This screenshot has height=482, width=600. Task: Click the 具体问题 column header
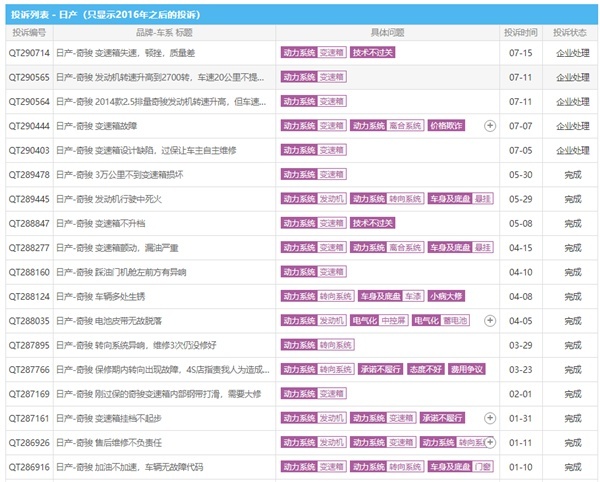click(x=387, y=33)
